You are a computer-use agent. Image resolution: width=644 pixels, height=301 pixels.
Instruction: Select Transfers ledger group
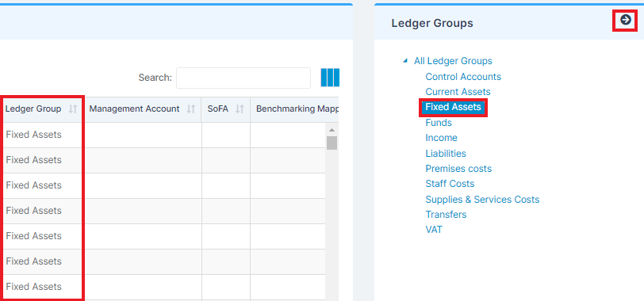pyautogui.click(x=446, y=215)
